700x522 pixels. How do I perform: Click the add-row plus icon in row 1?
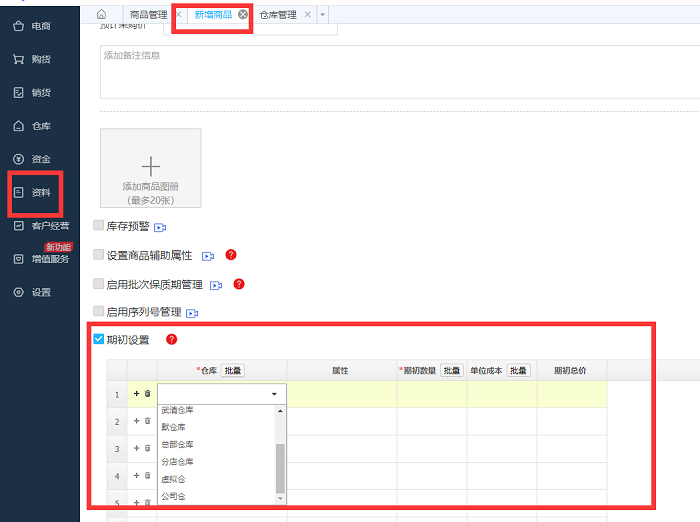(136, 394)
